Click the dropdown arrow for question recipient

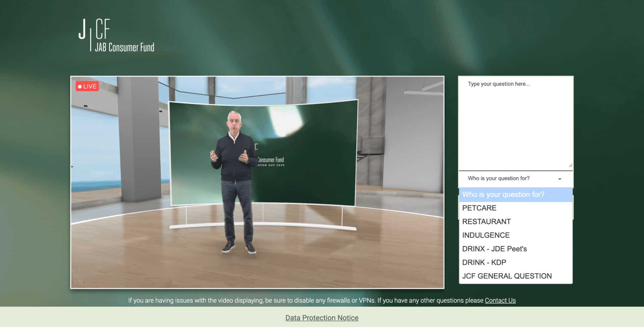pyautogui.click(x=559, y=179)
